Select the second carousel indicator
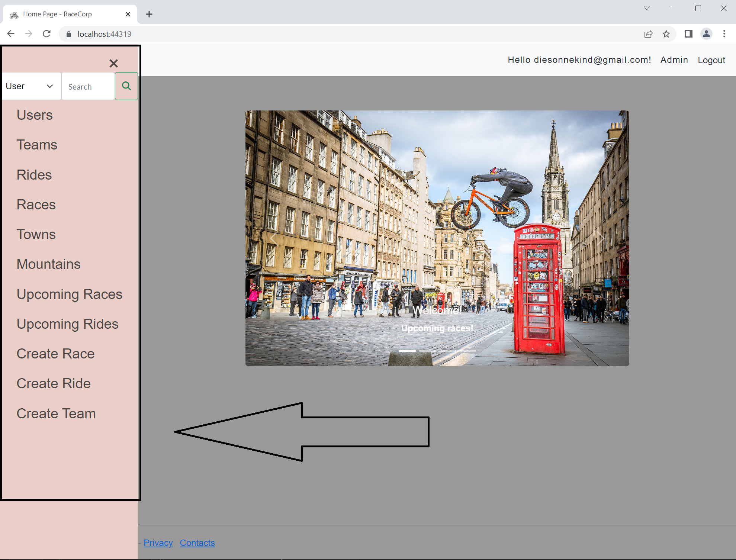 tap(427, 351)
